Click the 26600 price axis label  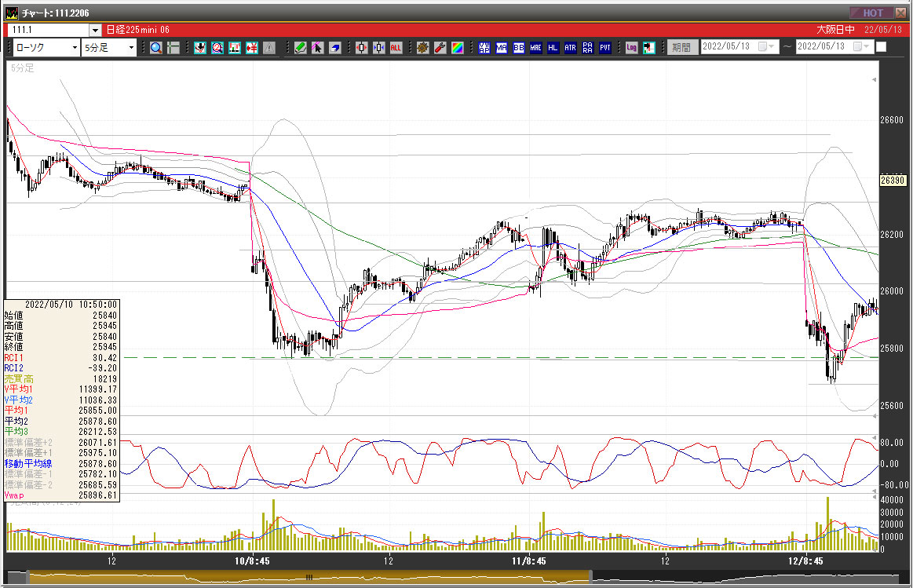coord(892,120)
